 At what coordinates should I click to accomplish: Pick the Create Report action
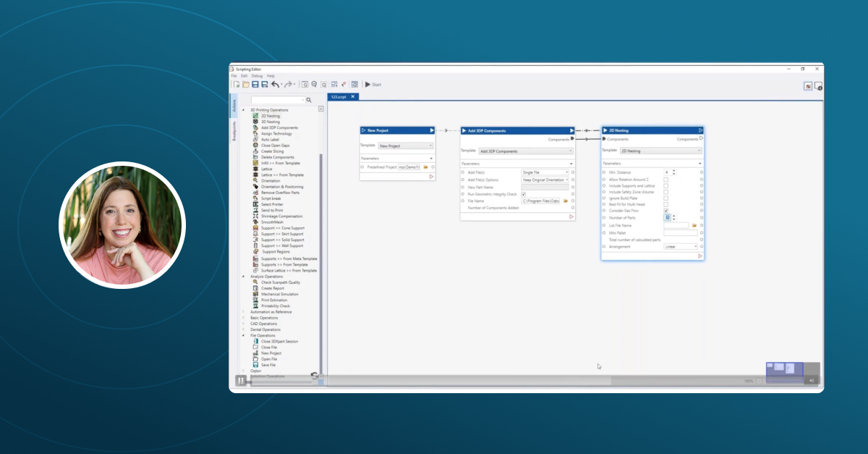(272, 288)
